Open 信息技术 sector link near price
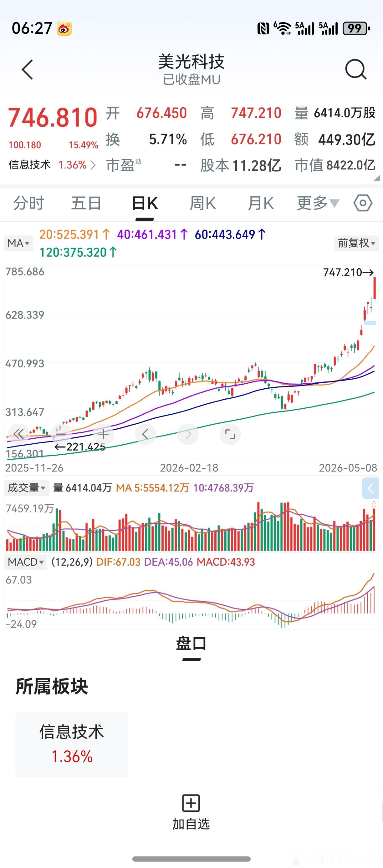This screenshot has width=383, height=868. pyautogui.click(x=52, y=165)
